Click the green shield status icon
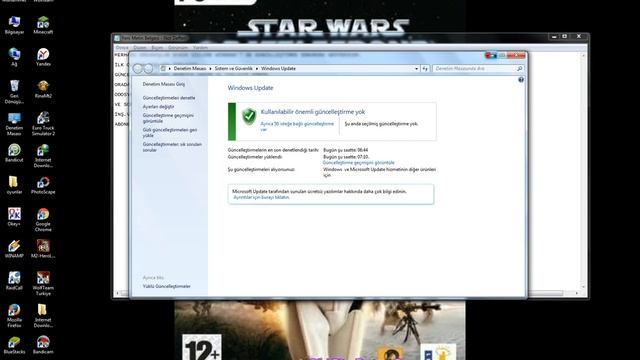The width and height of the screenshot is (640, 360). [249, 117]
